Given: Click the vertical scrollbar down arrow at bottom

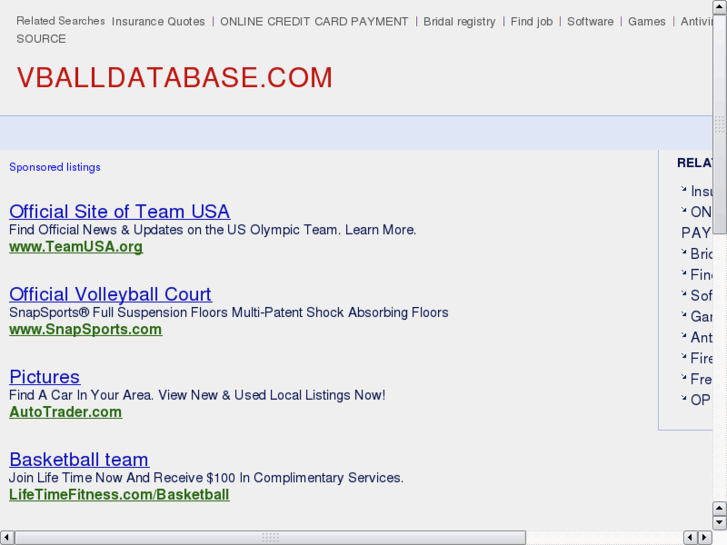Looking at the screenshot, I should [720, 522].
